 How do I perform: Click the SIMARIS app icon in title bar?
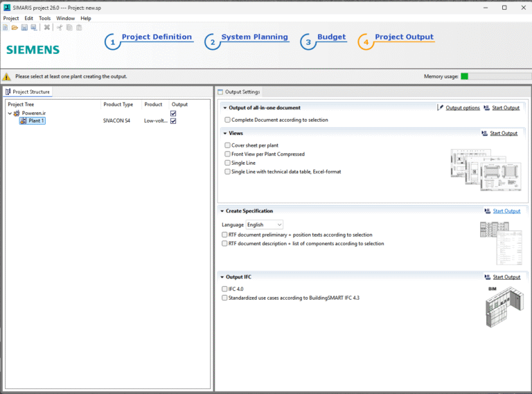[7, 7]
